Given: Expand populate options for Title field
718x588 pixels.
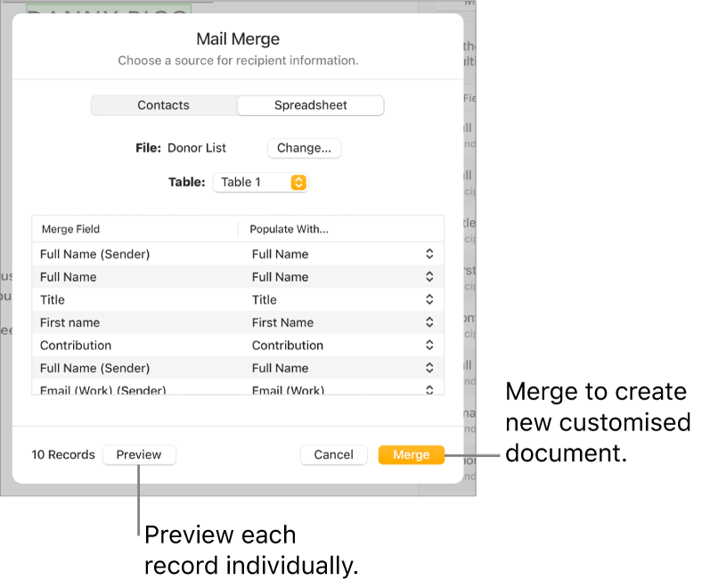Looking at the screenshot, I should (x=429, y=300).
